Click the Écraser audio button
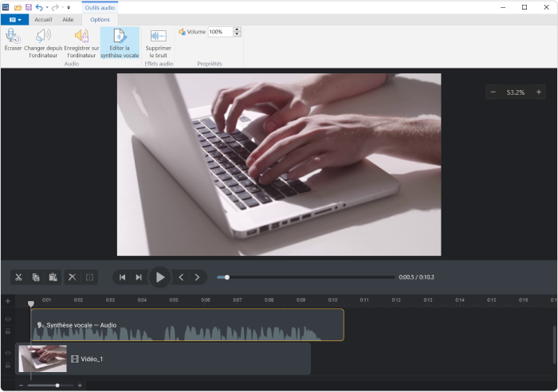Screen dimensions: 558x392 13,40
